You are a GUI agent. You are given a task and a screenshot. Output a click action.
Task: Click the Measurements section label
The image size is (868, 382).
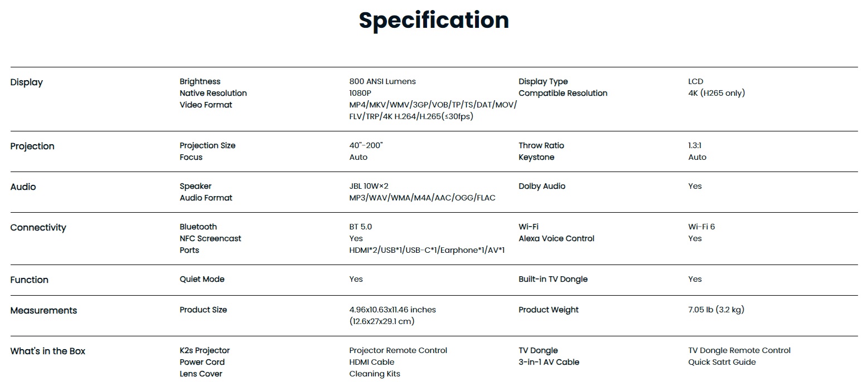pyautogui.click(x=43, y=311)
